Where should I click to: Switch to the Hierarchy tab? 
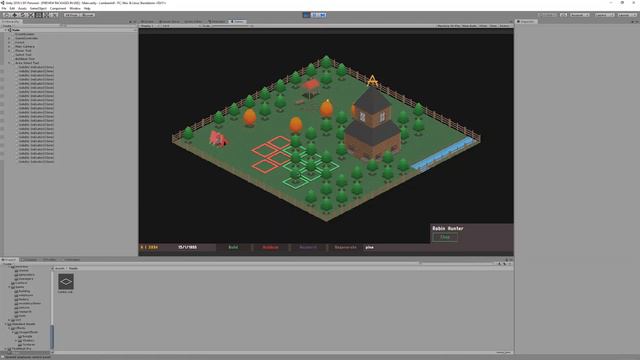(x=10, y=21)
